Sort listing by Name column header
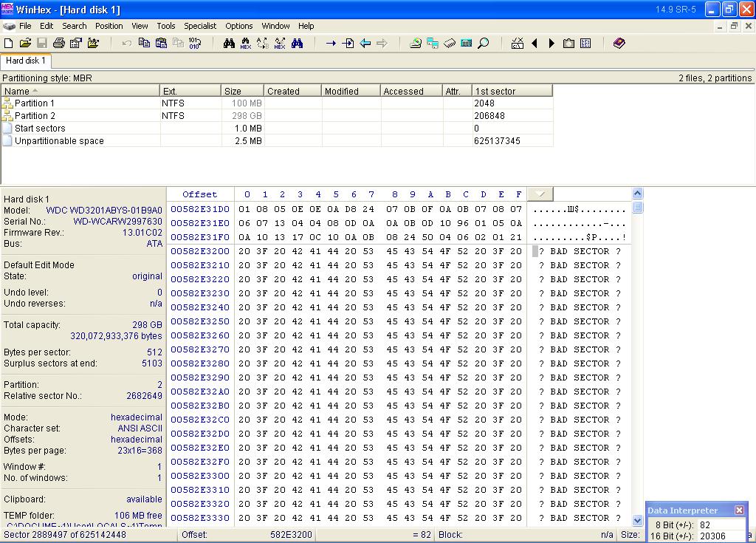Image resolution: width=756 pixels, height=543 pixels. pyautogui.click(x=80, y=91)
